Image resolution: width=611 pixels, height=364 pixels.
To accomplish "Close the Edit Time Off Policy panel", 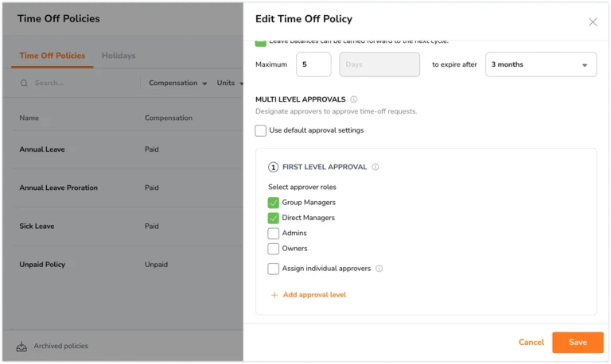I will [x=593, y=21].
